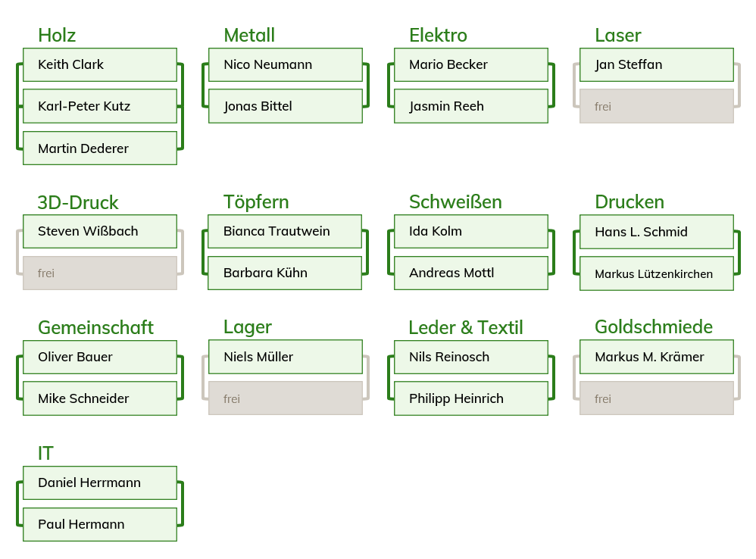The height and width of the screenshot is (559, 756).
Task: Click the free slot under Lager
Action: point(286,398)
